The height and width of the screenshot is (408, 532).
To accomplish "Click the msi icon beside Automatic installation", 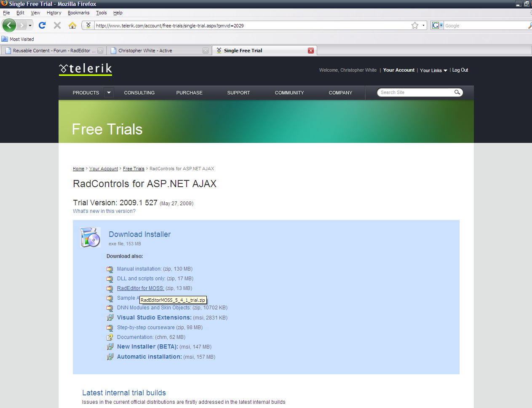I will click(110, 357).
